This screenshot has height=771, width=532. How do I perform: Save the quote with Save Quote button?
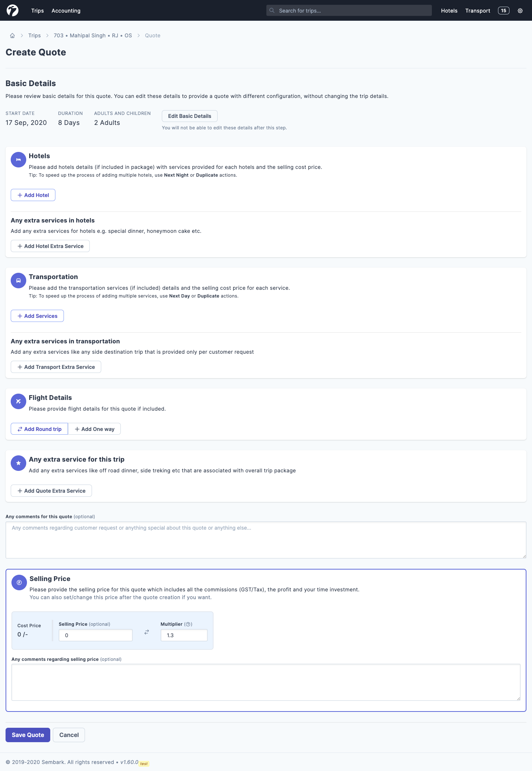coord(28,735)
